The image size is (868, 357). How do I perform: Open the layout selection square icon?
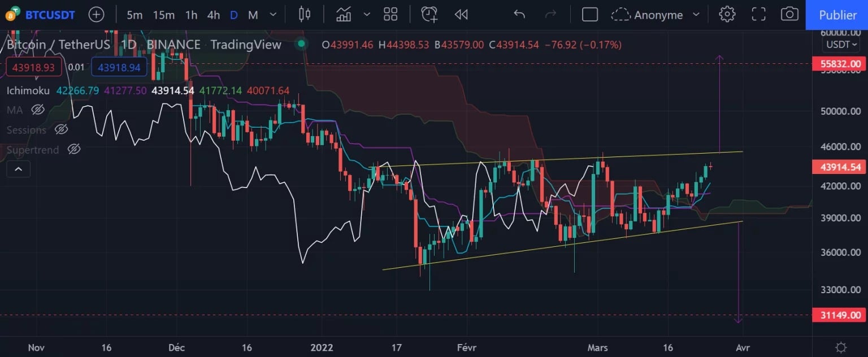coord(590,15)
